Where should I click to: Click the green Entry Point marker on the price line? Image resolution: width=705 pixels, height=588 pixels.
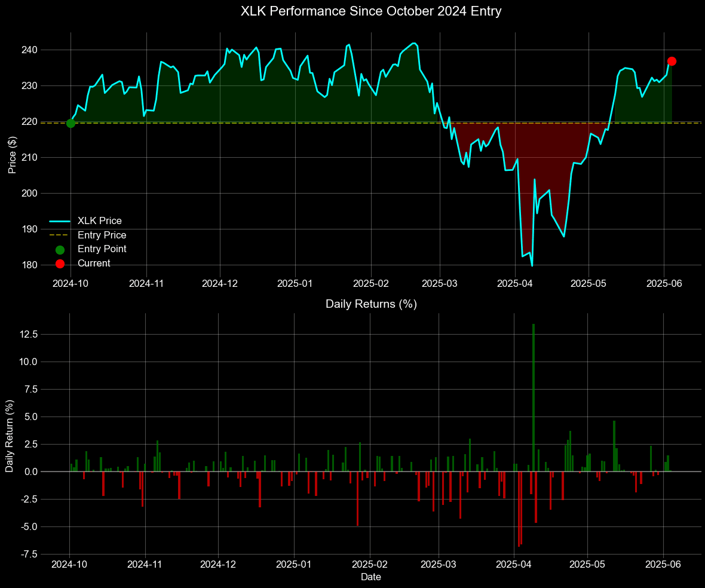coord(70,123)
